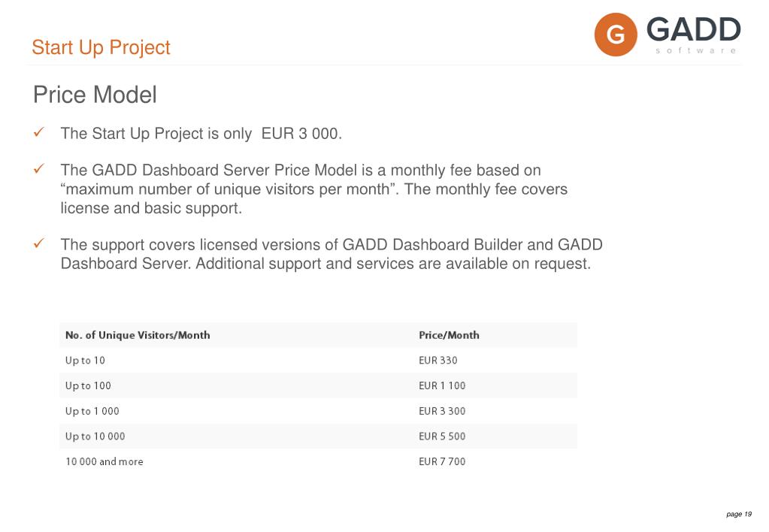Image resolution: width=769 pixels, height=532 pixels.
Task: Click the EUR 1 100 price cell
Action: tap(442, 386)
